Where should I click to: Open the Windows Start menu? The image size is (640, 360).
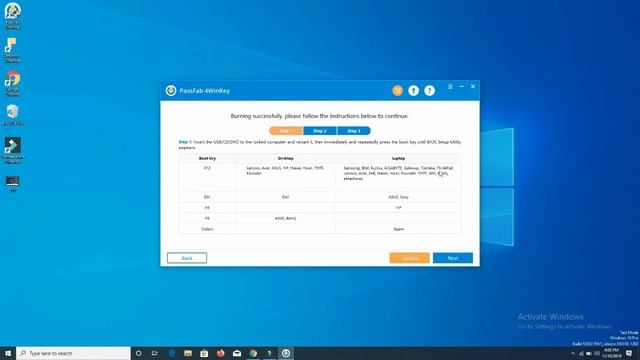[8, 353]
